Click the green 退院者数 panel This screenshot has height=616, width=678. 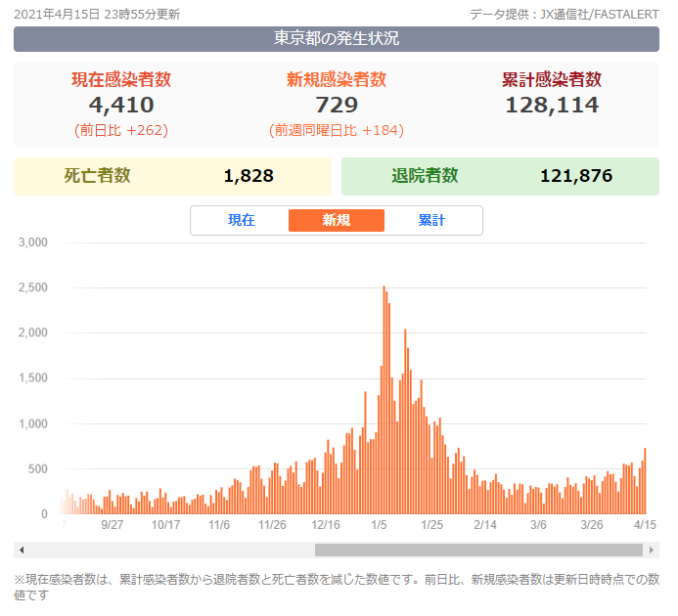pyautogui.click(x=500, y=176)
